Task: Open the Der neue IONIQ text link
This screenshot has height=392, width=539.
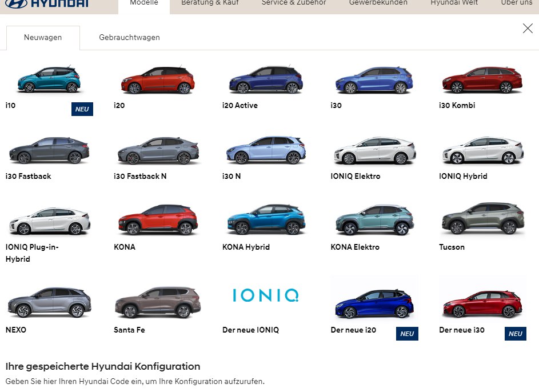Action: (x=250, y=330)
